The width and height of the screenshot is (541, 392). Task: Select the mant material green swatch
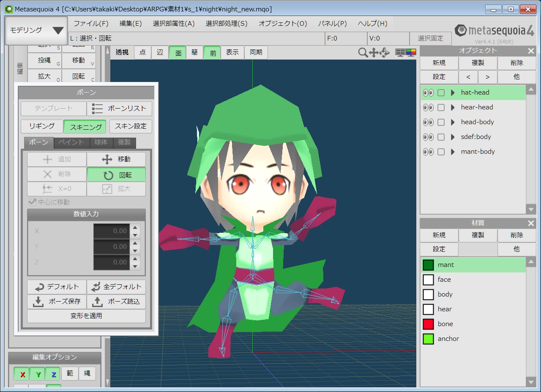coord(429,265)
